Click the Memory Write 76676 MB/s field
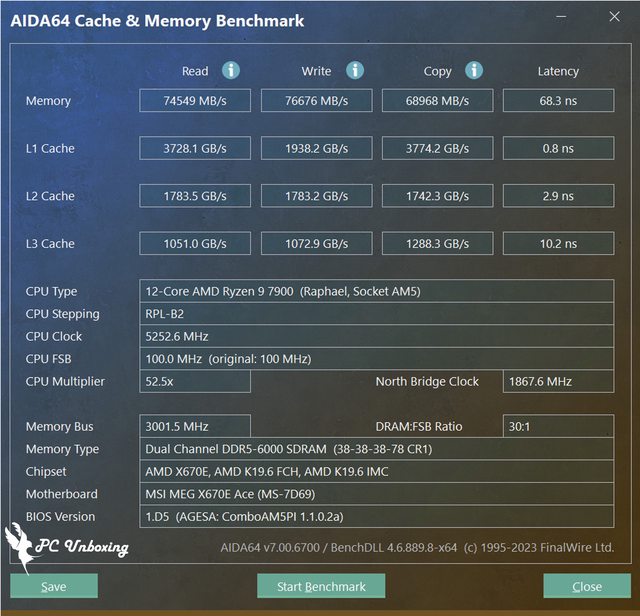640x616 pixels. (x=316, y=101)
